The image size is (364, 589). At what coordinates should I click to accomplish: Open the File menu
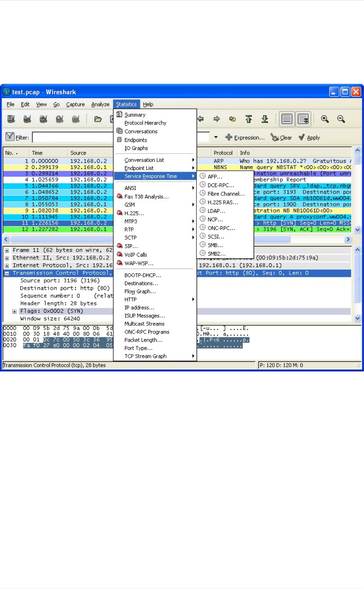[10, 104]
